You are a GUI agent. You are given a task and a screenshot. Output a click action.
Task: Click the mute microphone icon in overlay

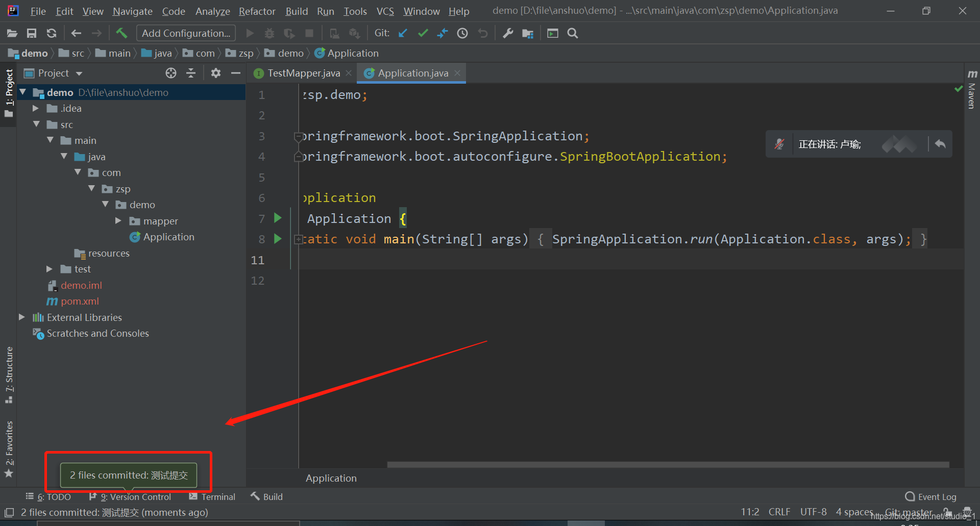click(x=779, y=144)
